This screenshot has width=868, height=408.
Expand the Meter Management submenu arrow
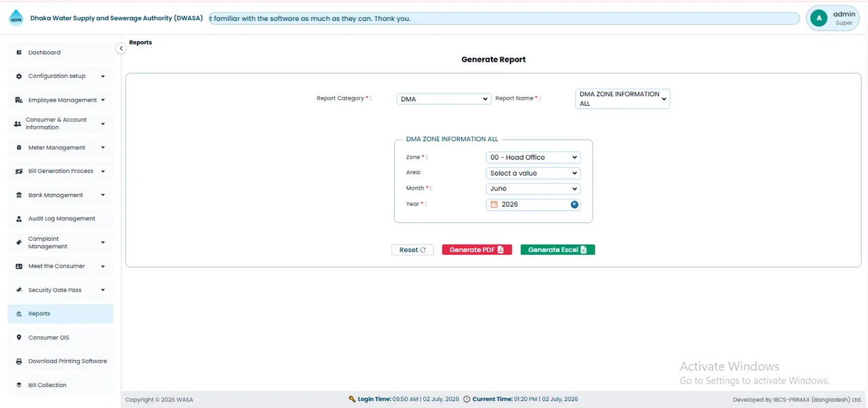click(x=103, y=148)
